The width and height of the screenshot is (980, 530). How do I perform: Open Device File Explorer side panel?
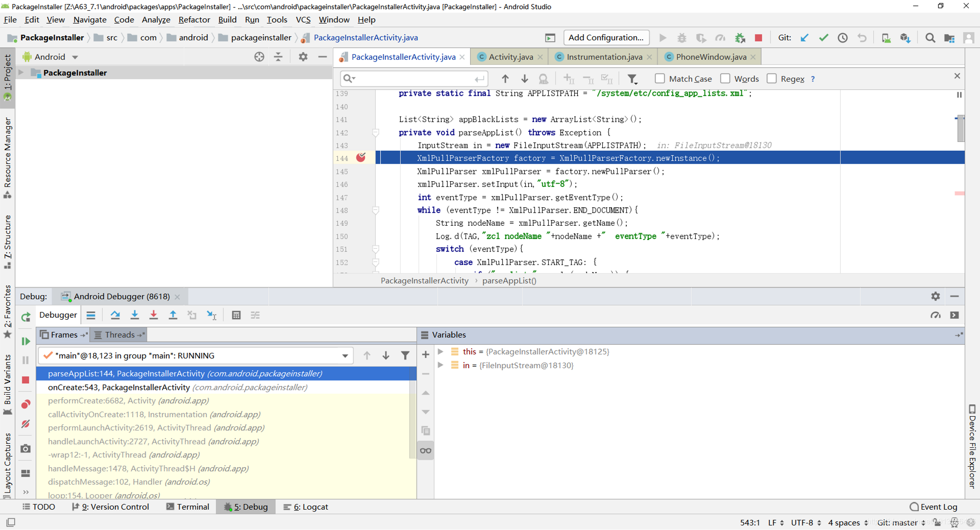(972, 446)
